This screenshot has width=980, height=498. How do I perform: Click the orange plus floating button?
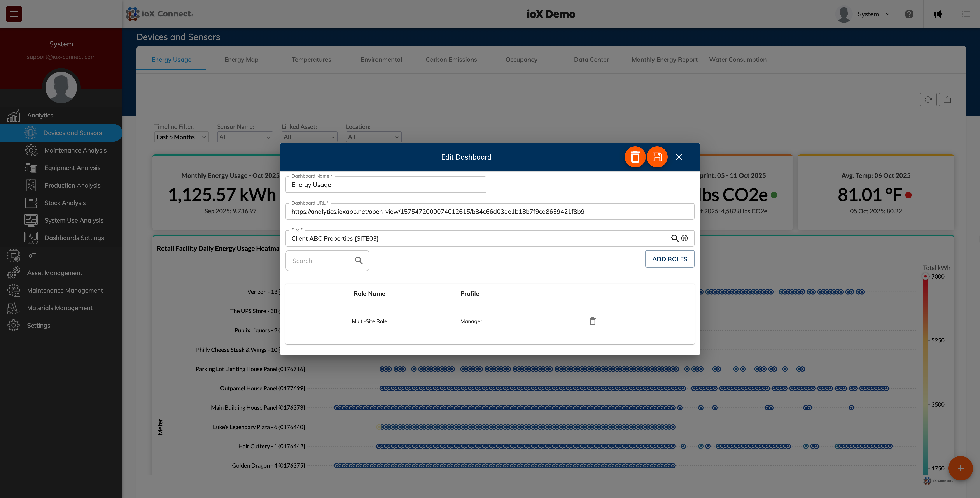(960, 468)
